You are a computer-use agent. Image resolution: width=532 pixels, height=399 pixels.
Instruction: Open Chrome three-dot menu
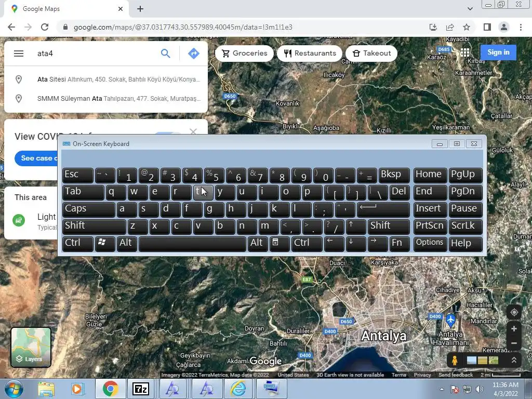coord(521,27)
